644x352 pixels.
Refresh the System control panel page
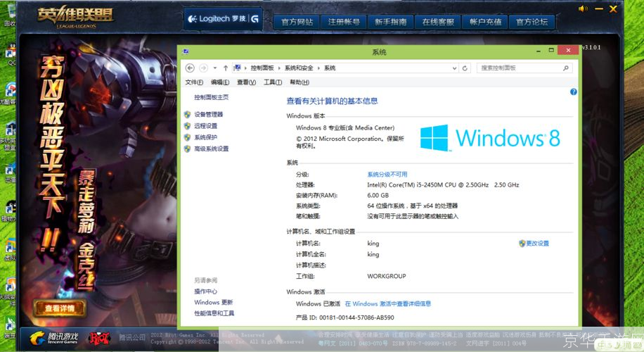[x=465, y=68]
